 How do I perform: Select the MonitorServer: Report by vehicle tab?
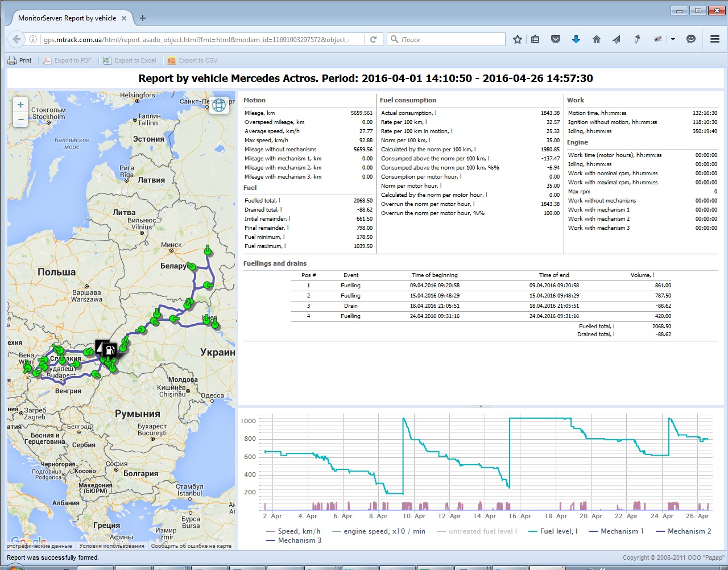68,18
